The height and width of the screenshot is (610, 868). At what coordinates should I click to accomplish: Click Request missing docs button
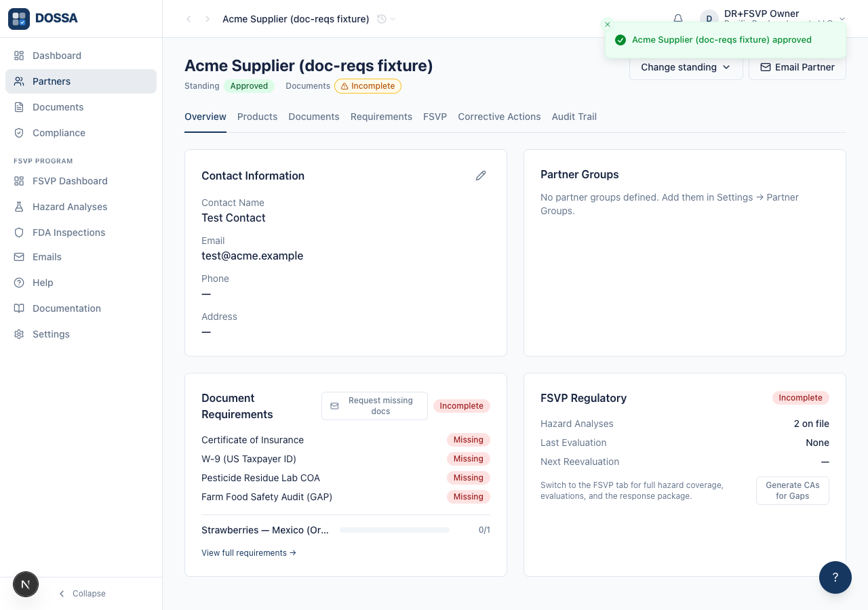click(x=374, y=406)
